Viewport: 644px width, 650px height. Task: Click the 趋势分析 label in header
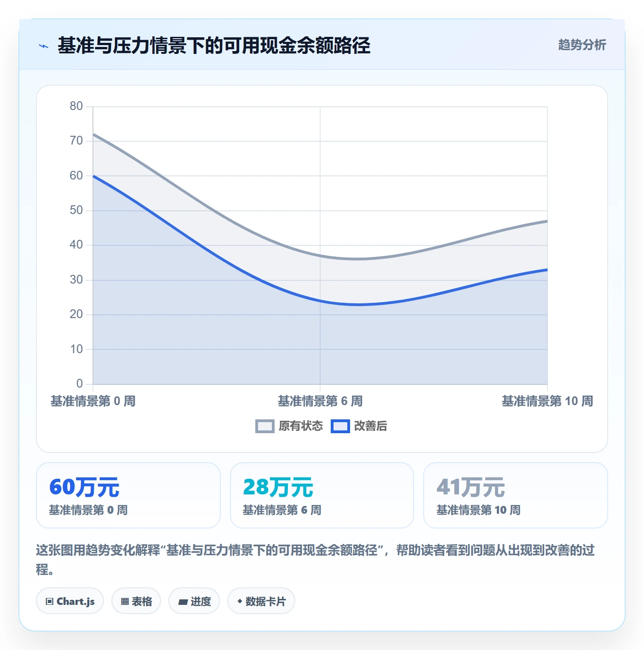click(x=582, y=45)
